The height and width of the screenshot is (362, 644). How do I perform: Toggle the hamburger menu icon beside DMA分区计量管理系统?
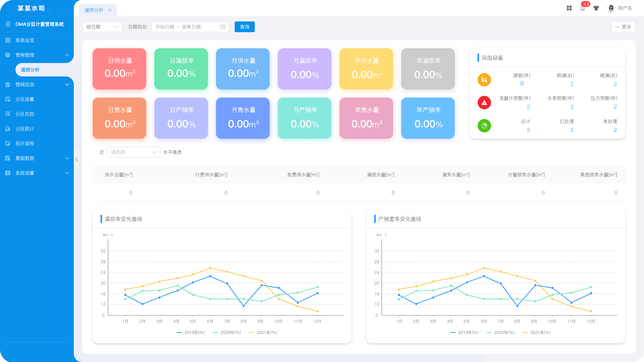click(x=8, y=24)
